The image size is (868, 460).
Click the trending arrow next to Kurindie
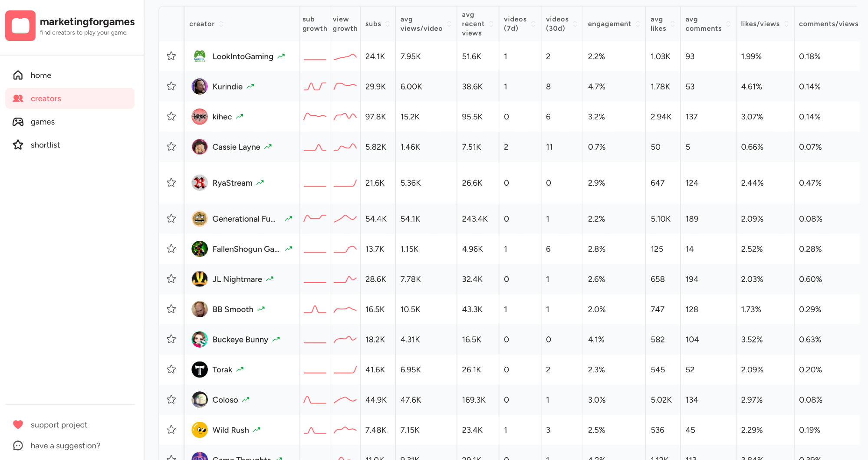[250, 86]
